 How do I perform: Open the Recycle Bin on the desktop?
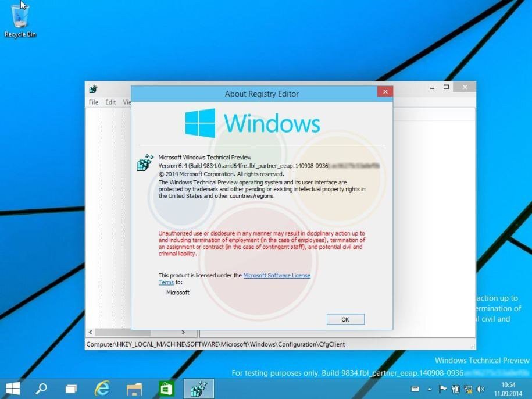click(19, 17)
